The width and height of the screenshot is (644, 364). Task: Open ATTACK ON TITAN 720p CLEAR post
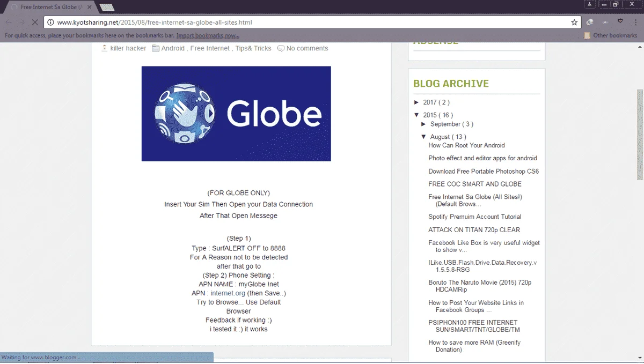(x=474, y=229)
